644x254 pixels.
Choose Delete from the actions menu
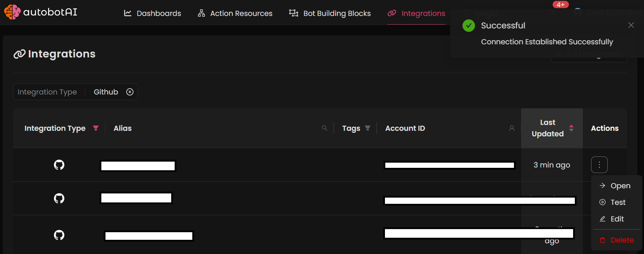pyautogui.click(x=616, y=240)
